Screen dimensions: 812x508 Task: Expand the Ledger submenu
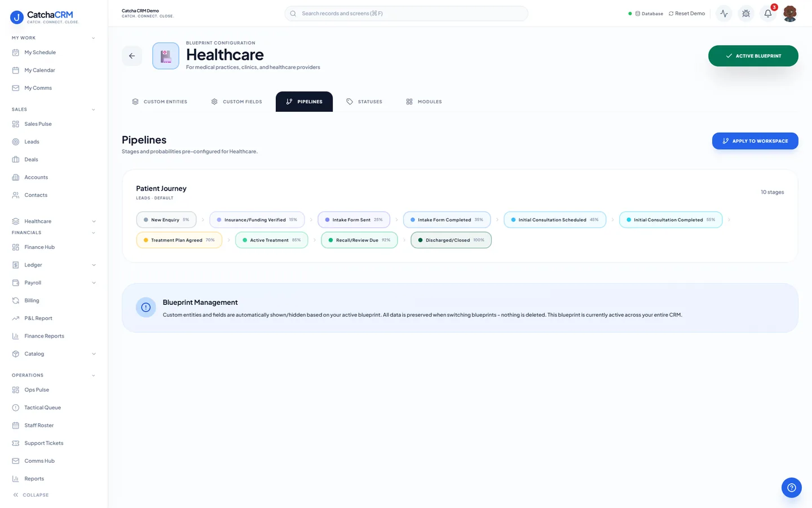coord(94,265)
